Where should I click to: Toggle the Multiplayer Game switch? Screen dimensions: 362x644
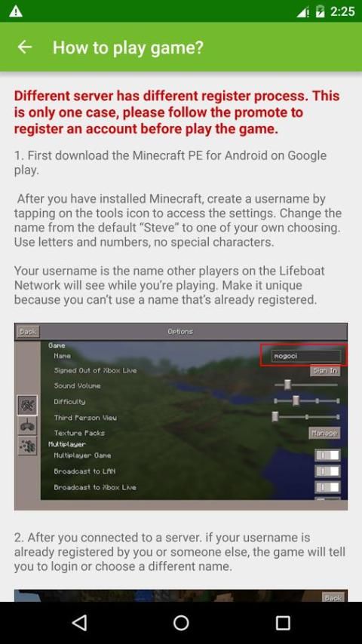(327, 455)
